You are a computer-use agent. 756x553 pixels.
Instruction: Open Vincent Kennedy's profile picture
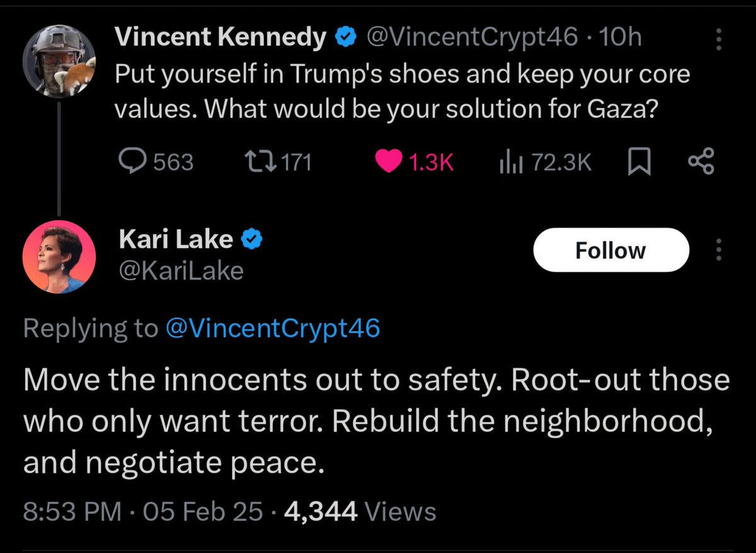[59, 62]
